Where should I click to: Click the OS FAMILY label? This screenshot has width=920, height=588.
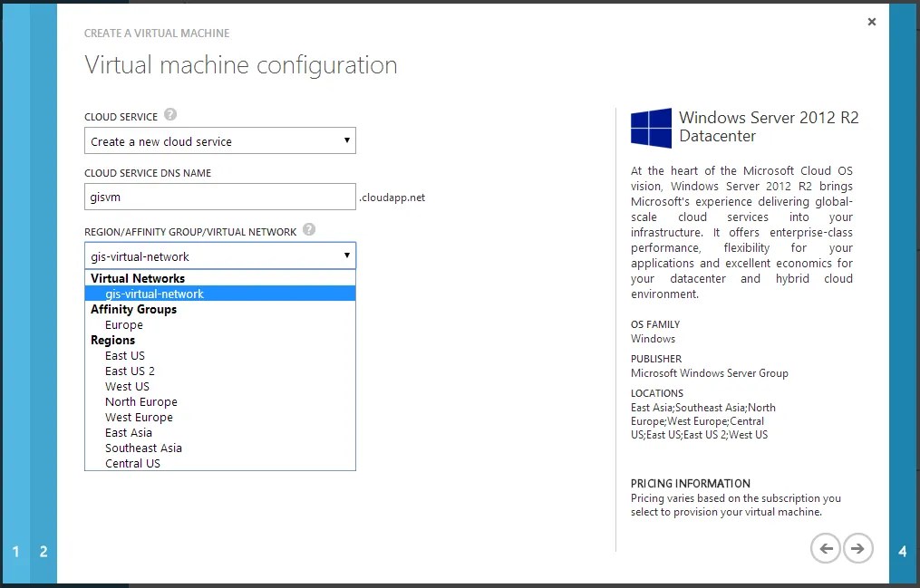click(655, 324)
